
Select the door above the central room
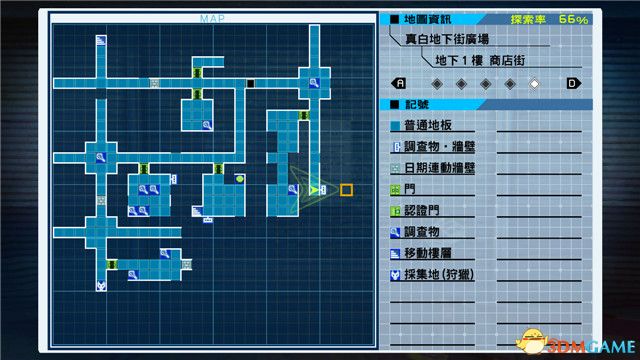218,168
